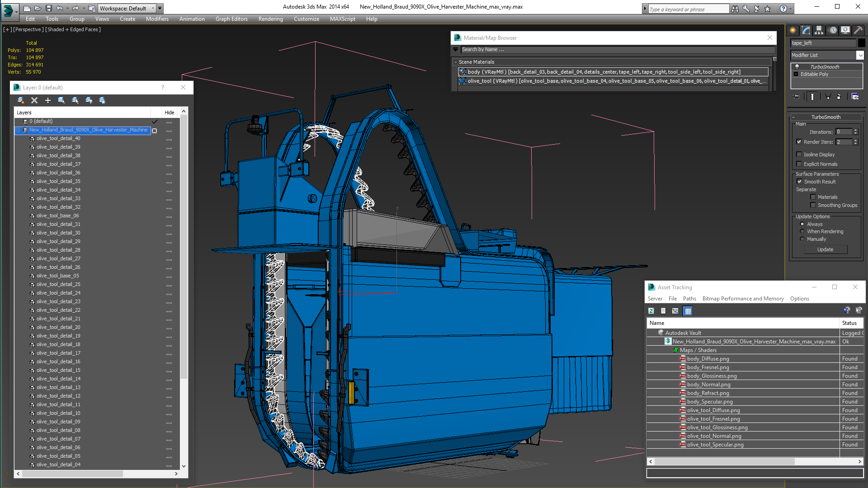Screen dimensions: 868x488
Task: Click Status column header in Asset Tracking
Action: [x=851, y=323]
